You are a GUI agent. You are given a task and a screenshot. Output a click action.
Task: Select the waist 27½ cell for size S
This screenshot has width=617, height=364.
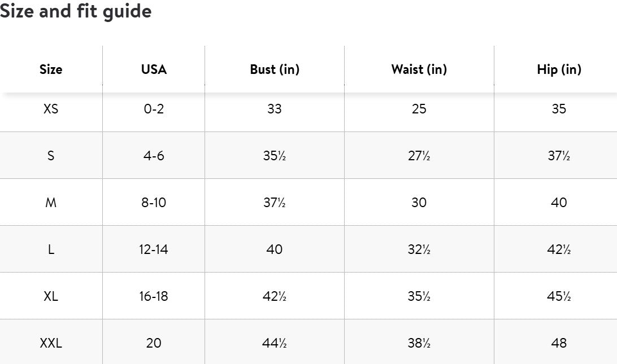point(419,156)
